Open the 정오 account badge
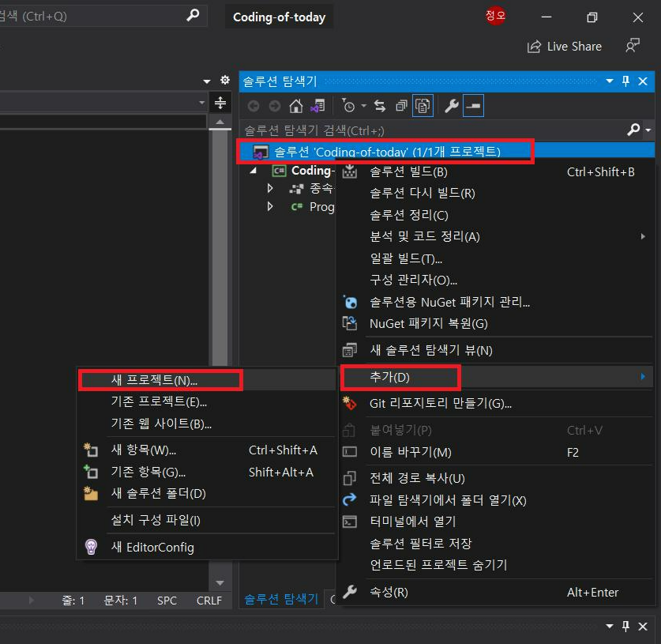This screenshot has width=661, height=644. (495, 16)
